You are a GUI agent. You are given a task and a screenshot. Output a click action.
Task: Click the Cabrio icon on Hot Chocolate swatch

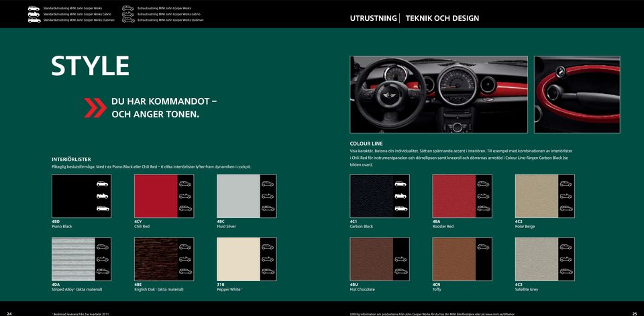point(400,259)
